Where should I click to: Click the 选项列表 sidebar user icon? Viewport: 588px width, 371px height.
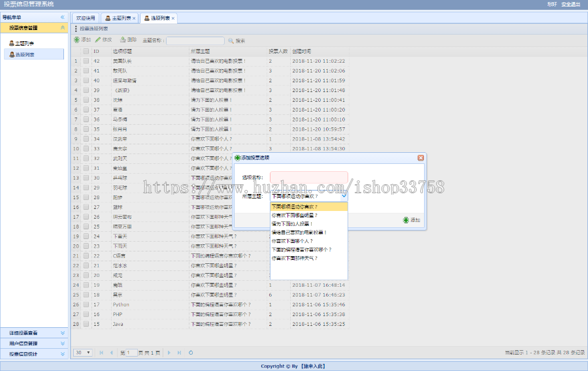coord(12,55)
